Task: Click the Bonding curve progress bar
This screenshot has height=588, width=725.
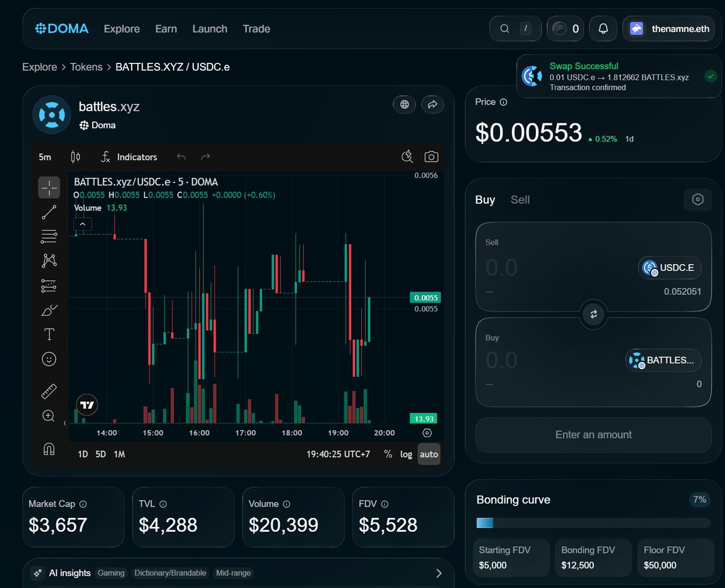Action: point(593,523)
